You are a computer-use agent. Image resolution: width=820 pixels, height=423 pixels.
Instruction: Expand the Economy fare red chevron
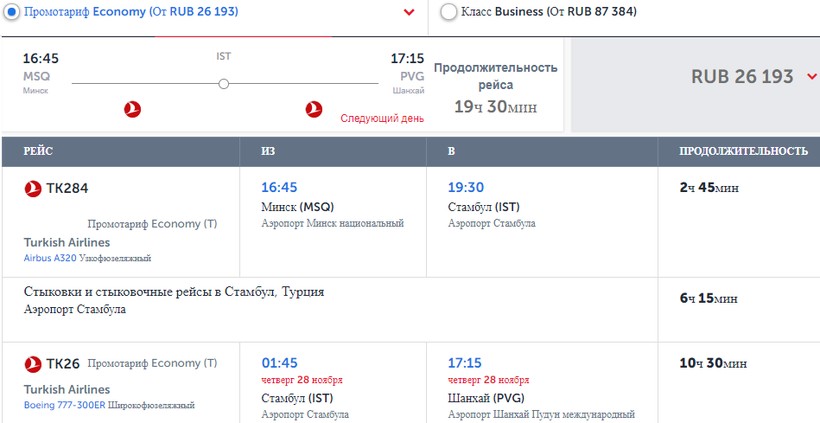[409, 12]
